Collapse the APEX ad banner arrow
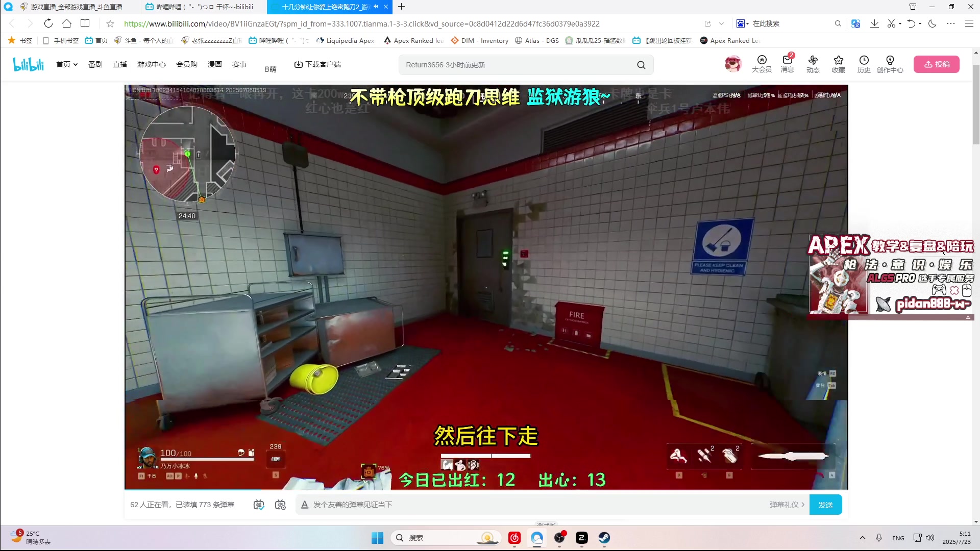980x551 pixels. [968, 317]
